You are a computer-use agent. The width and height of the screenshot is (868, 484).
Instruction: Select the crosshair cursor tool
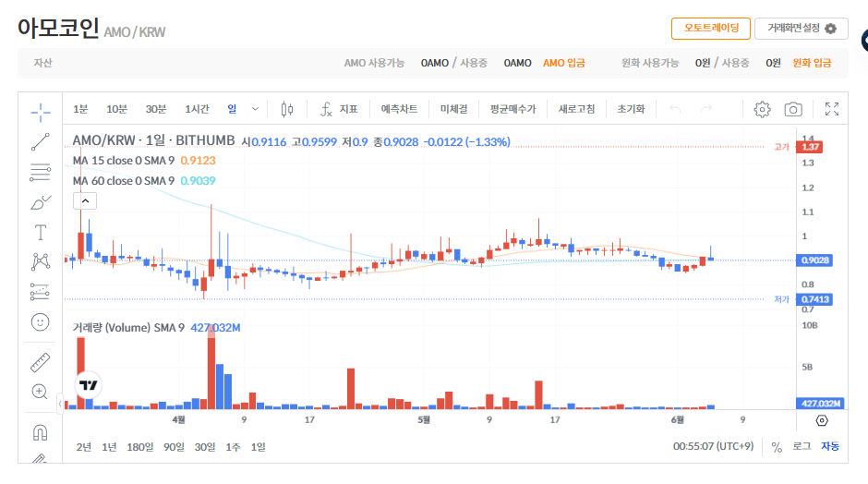[41, 113]
